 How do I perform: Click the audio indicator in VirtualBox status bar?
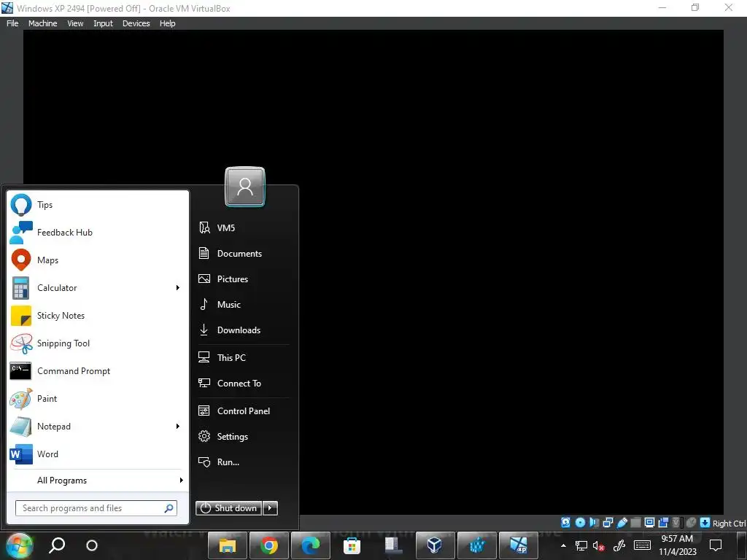(x=594, y=522)
